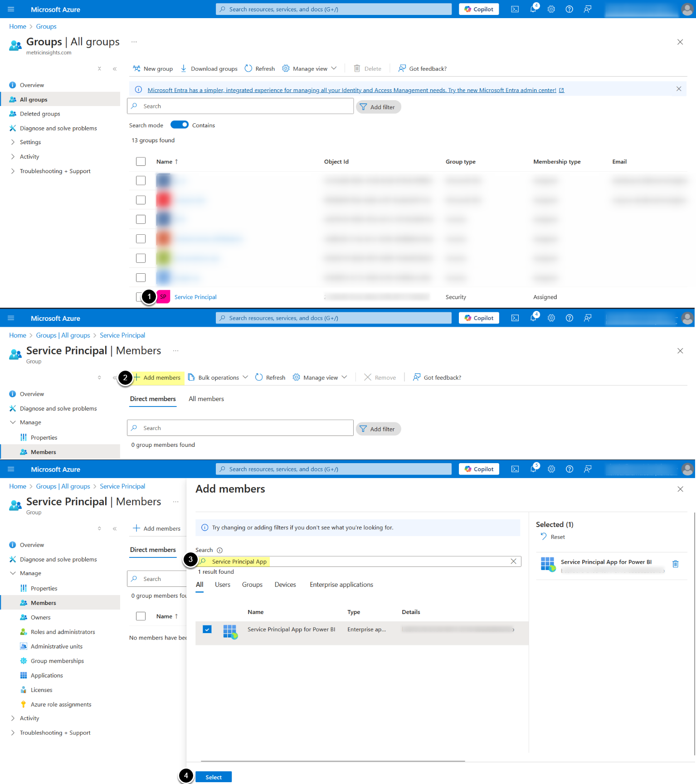This screenshot has height=784, width=696.
Task: Open the Licenses sidebar item
Action: click(x=41, y=690)
